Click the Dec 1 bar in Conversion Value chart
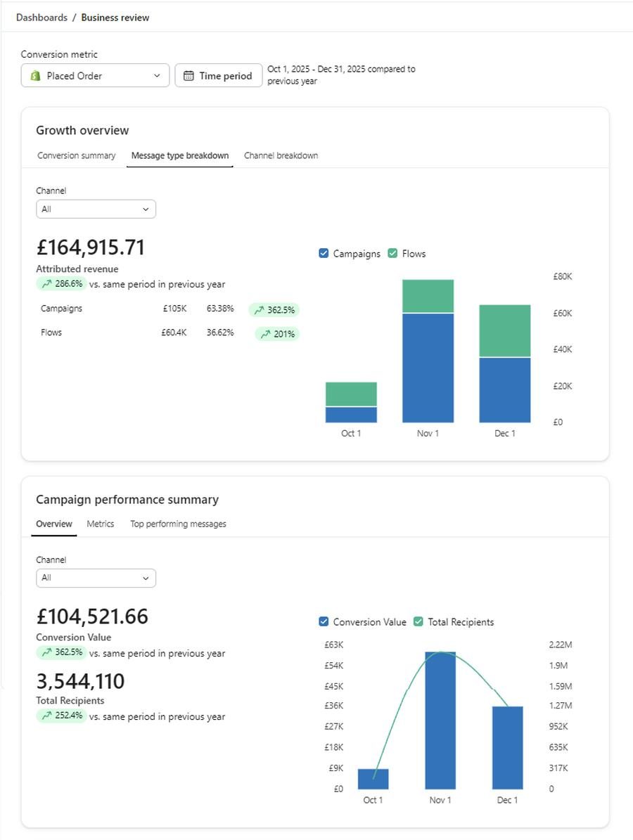633x840 pixels. coord(508,748)
